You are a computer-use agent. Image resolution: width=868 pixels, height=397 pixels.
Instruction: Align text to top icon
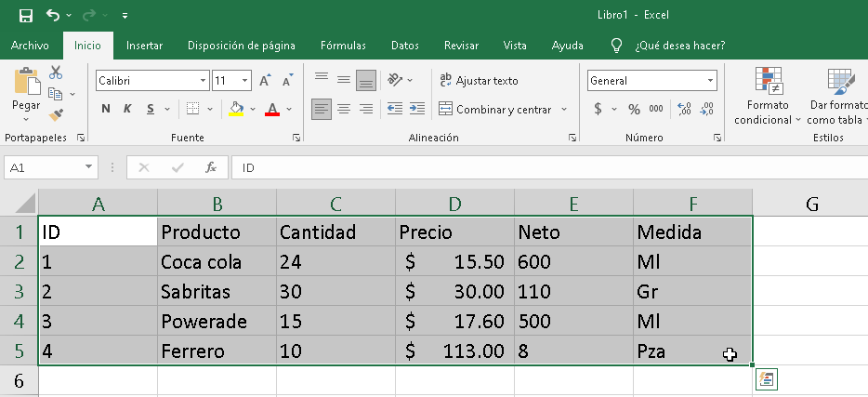point(322,80)
